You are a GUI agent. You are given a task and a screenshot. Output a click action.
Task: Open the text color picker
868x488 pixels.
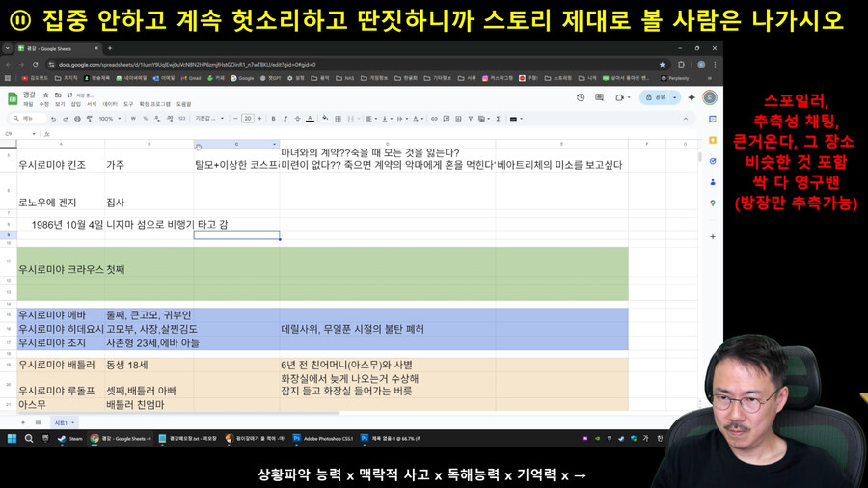click(x=310, y=119)
